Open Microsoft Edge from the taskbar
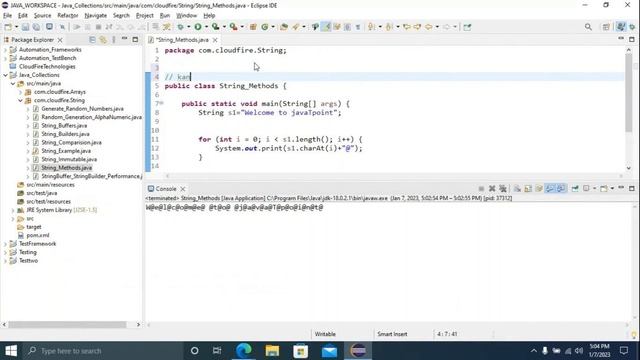The height and width of the screenshot is (360, 640). (244, 351)
